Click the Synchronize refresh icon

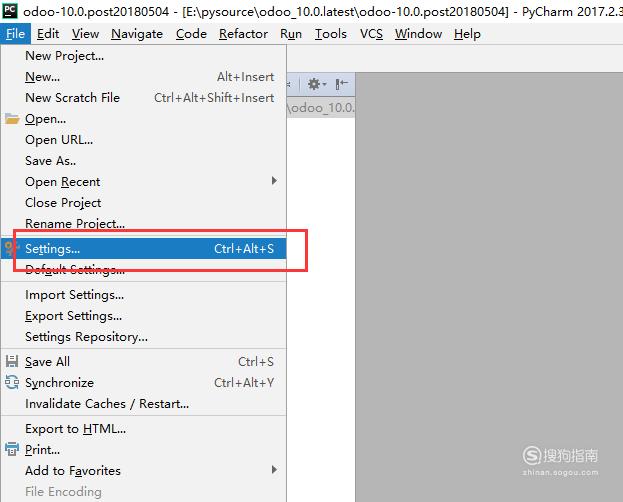tap(12, 382)
